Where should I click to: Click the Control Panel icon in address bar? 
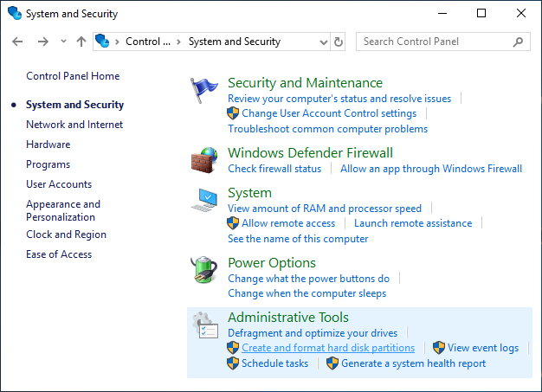tap(102, 41)
